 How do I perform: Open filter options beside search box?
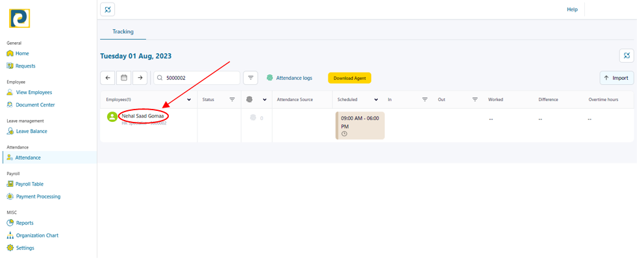click(251, 78)
